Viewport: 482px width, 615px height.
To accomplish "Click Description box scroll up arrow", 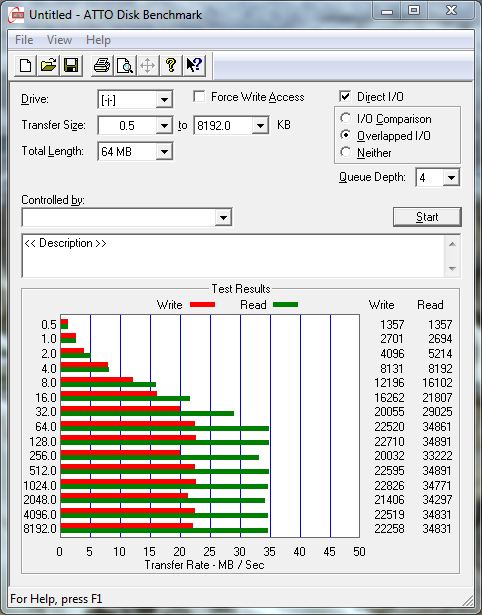I will coord(452,244).
